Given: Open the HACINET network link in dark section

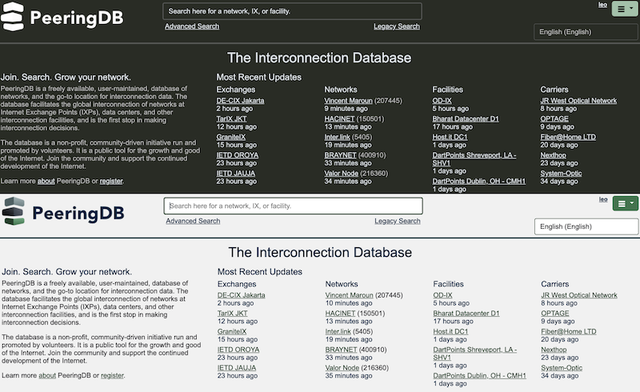Looking at the screenshot, I should (340, 119).
